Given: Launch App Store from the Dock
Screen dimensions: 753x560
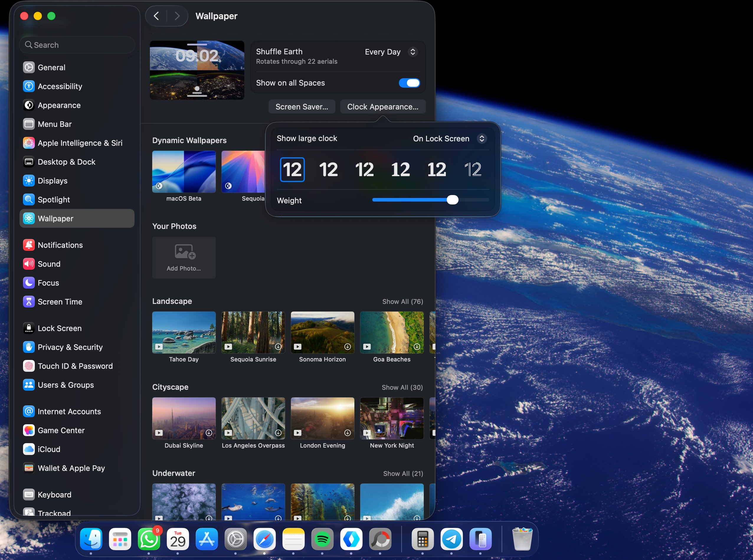Looking at the screenshot, I should (x=207, y=539).
